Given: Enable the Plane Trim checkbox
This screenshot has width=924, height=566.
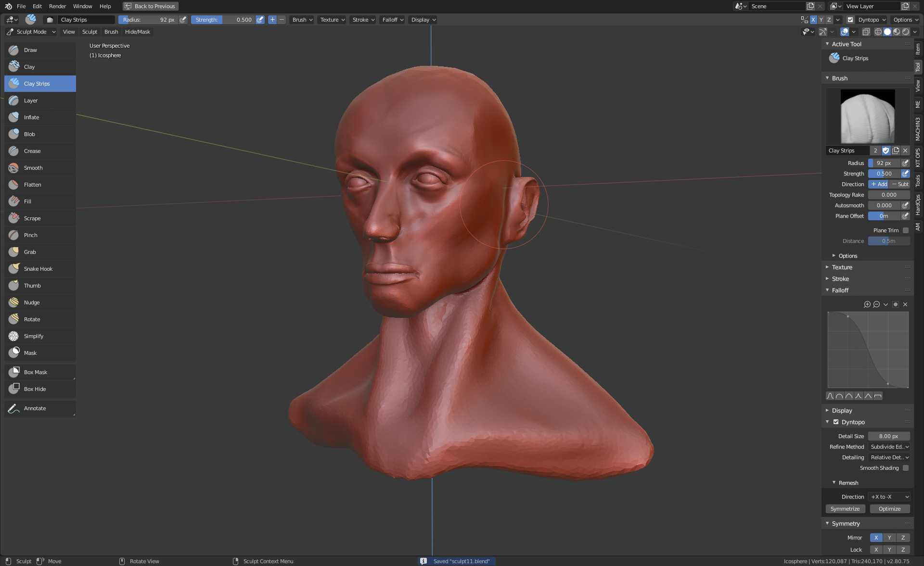Looking at the screenshot, I should [x=906, y=230].
